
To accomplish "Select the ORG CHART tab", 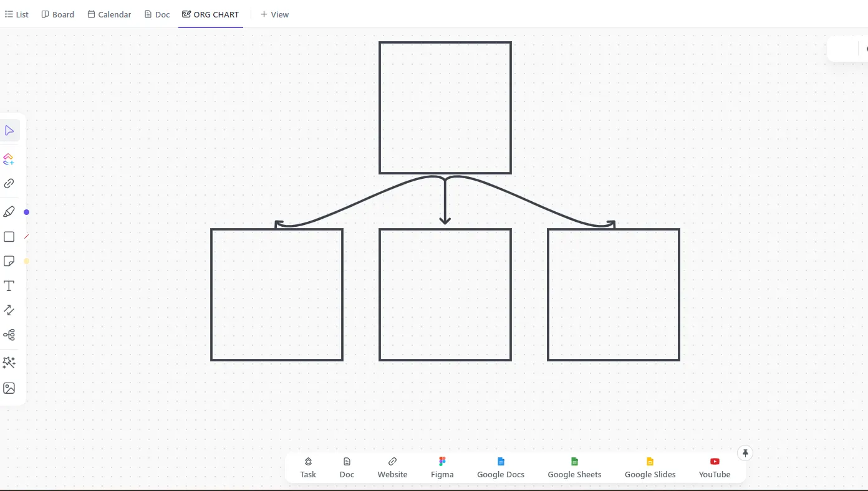I will 211,14.
